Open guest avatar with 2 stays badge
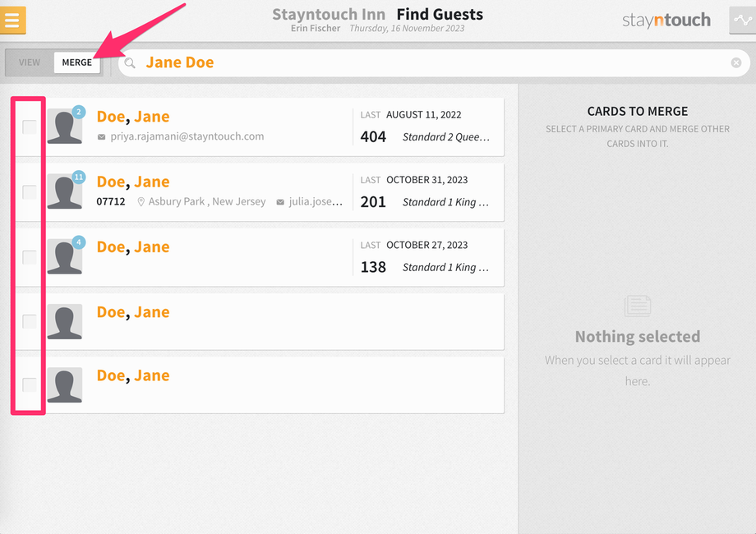The image size is (756, 534). [x=65, y=127]
